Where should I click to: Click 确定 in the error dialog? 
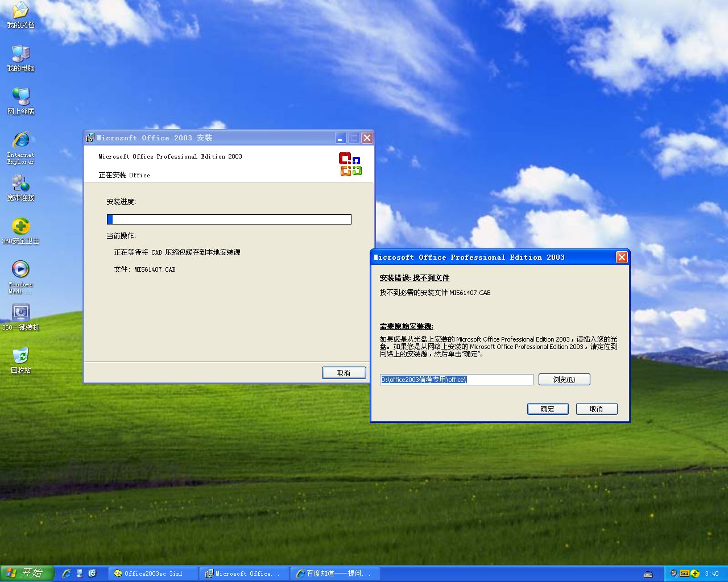coord(548,409)
